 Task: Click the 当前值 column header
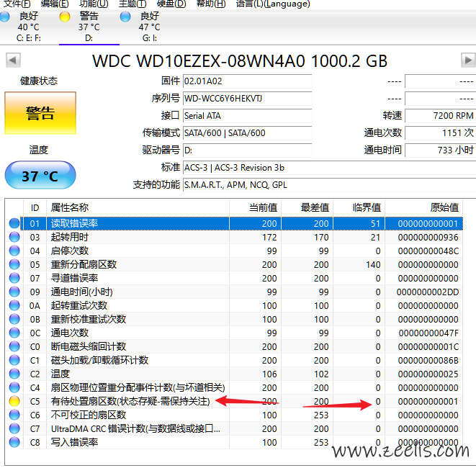(256, 208)
